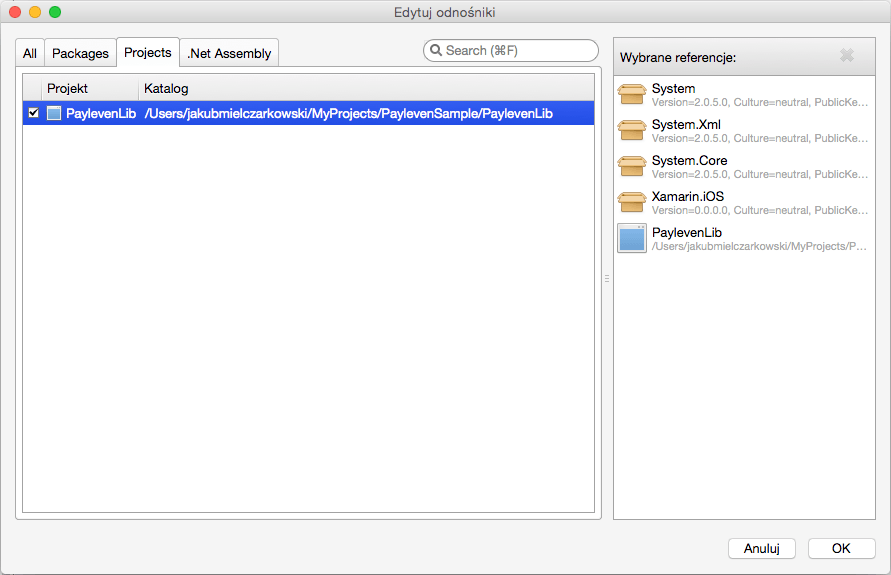The image size is (891, 575).
Task: Select the System package icon
Action: tap(632, 94)
